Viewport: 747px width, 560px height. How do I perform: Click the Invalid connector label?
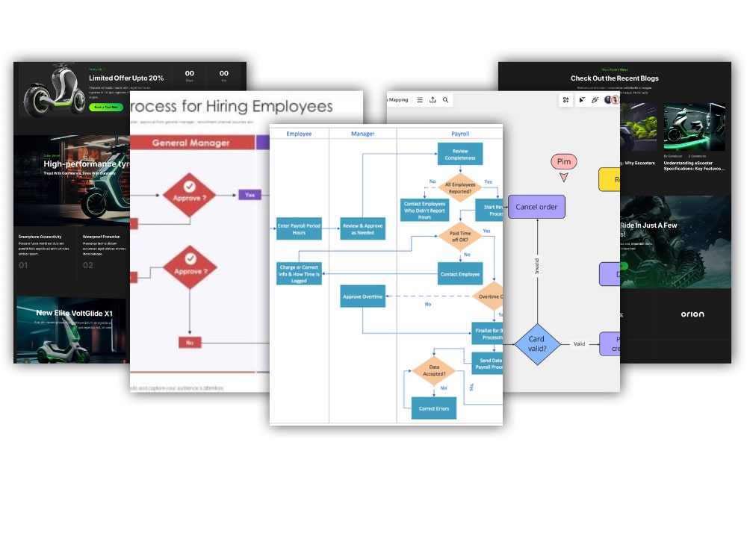click(x=537, y=267)
